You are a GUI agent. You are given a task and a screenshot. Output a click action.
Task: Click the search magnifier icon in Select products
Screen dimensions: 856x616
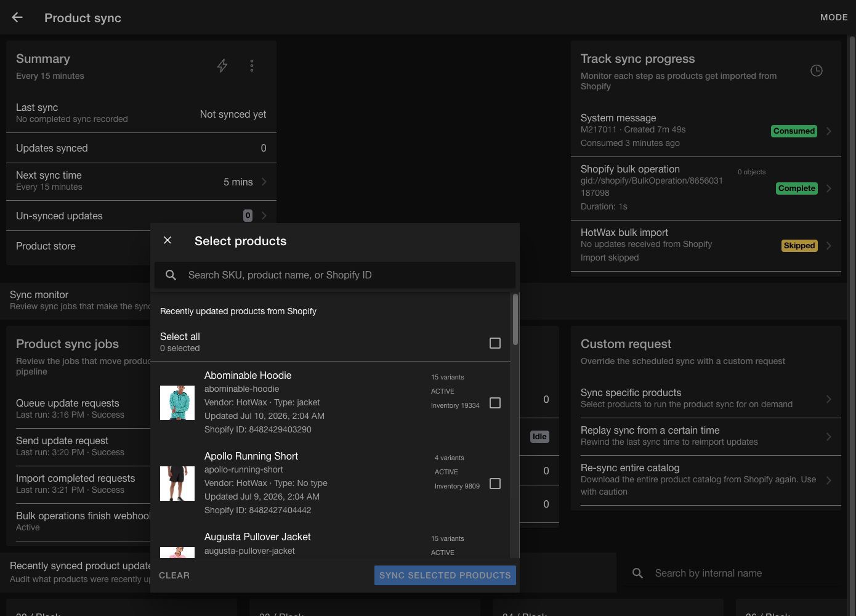[171, 275]
